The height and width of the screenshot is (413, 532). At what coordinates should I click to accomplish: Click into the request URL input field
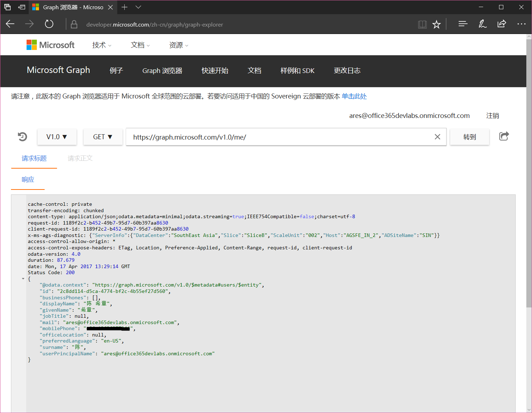click(276, 137)
